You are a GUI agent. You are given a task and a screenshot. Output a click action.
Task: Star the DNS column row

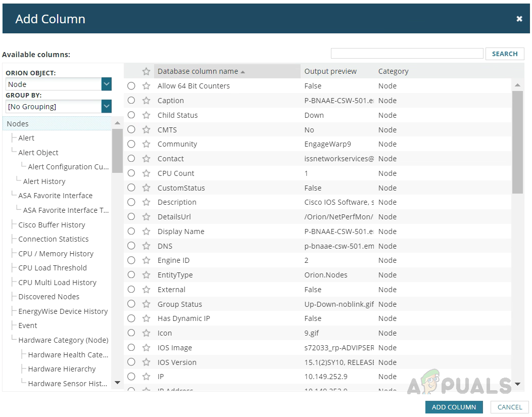146,246
